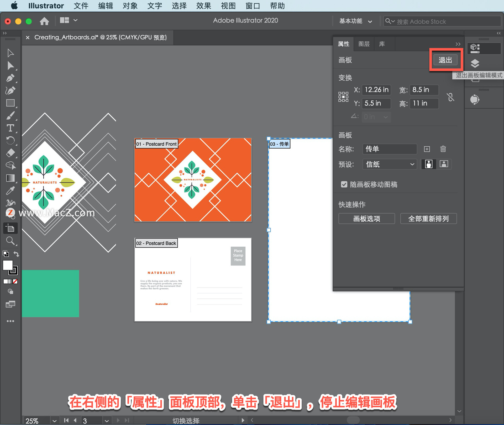Select the Paintbrush tool
This screenshot has width=504, height=425.
pyautogui.click(x=10, y=116)
